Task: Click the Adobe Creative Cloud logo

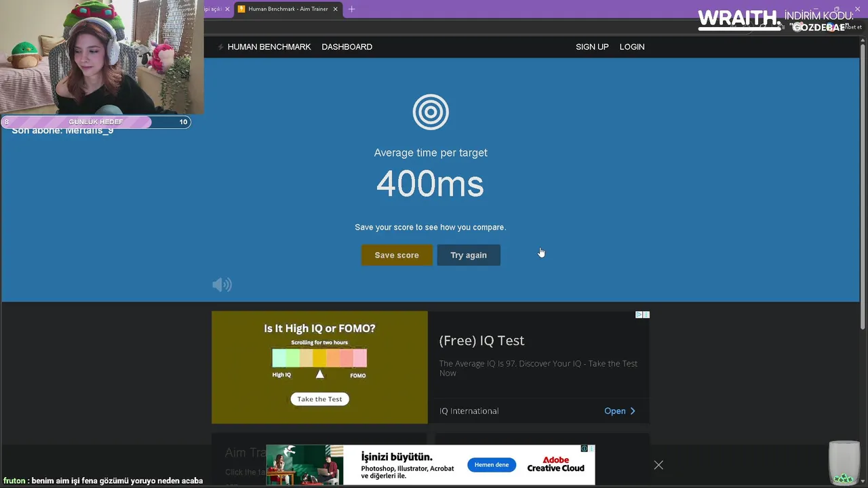Action: (555, 464)
